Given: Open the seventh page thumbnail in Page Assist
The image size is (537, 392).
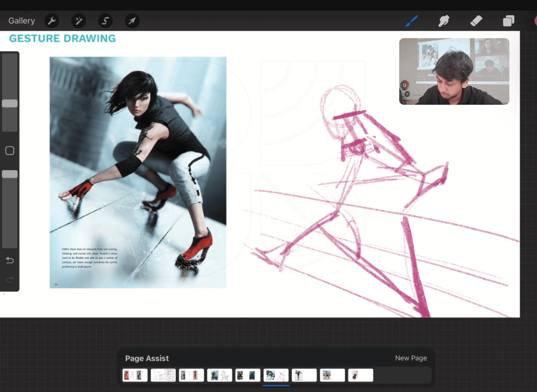Looking at the screenshot, I should click(304, 375).
